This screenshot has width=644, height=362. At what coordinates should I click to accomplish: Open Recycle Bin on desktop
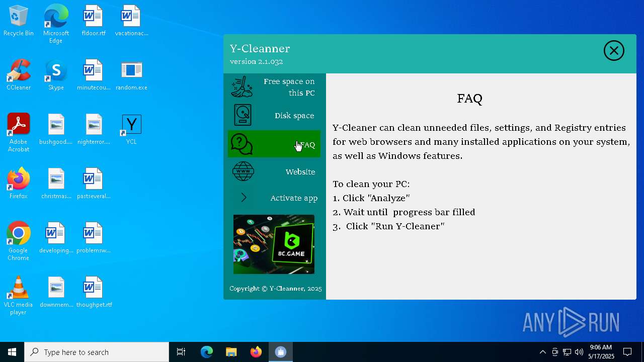(19, 21)
